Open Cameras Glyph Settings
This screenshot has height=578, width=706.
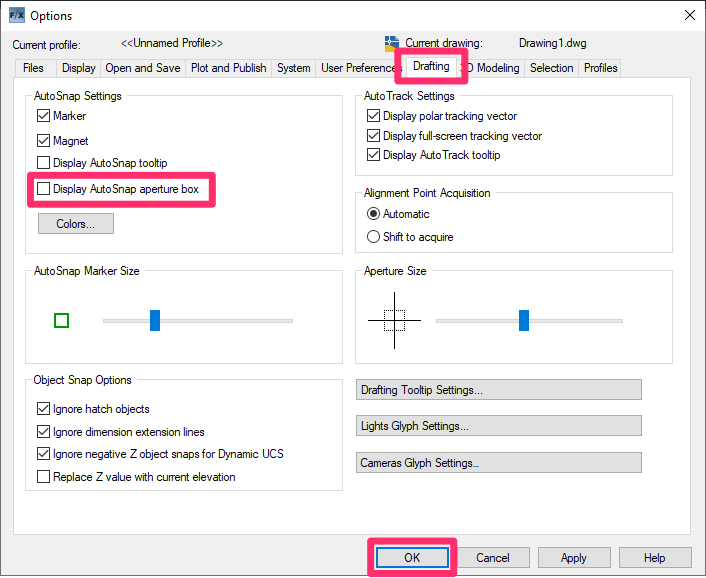tap(498, 463)
